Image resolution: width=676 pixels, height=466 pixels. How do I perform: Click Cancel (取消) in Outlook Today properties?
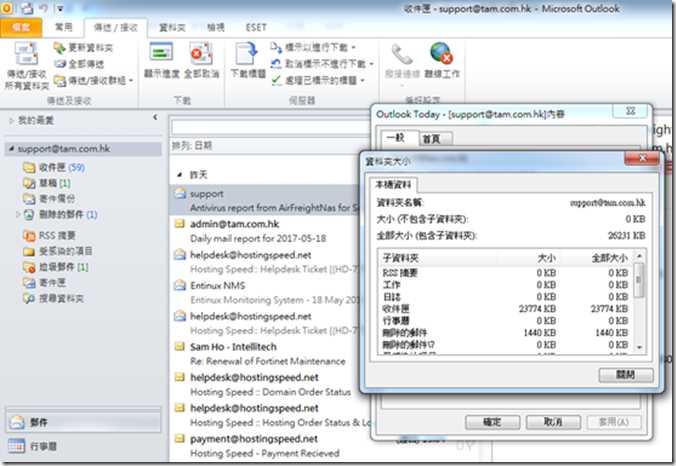coord(553,421)
